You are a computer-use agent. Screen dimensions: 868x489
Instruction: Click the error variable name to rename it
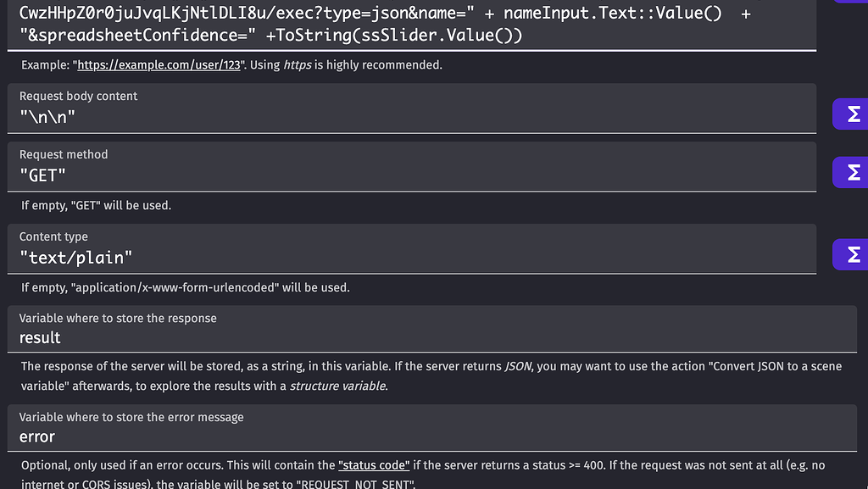pyautogui.click(x=36, y=436)
